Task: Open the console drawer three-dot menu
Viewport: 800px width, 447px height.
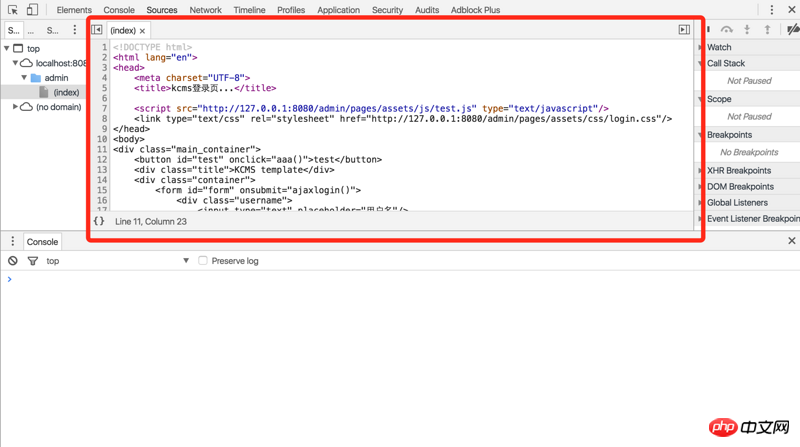Action: click(x=13, y=241)
